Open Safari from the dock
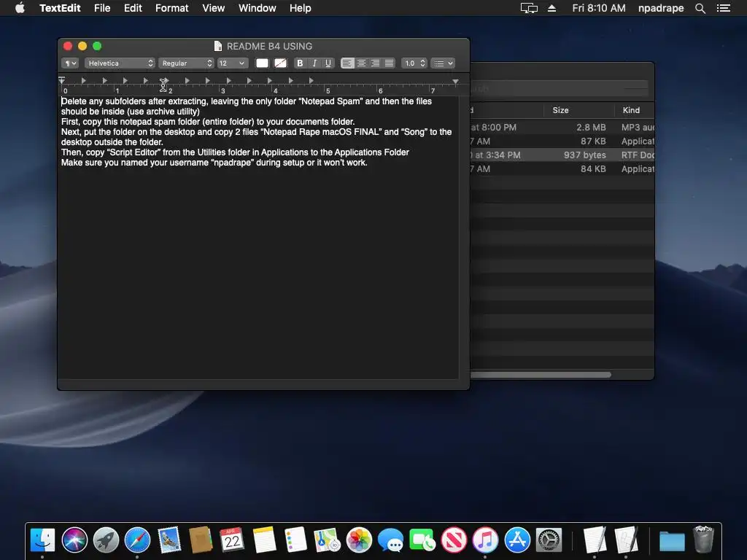This screenshot has height=560, width=747. point(137,540)
